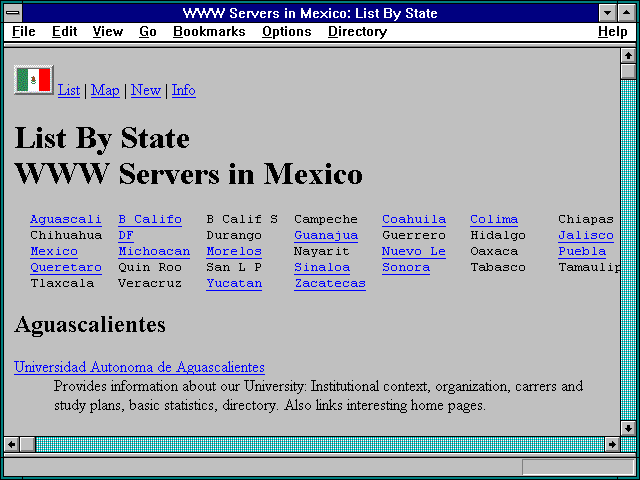Visit the Morelos link
This screenshot has height=480, width=640.
click(x=234, y=251)
